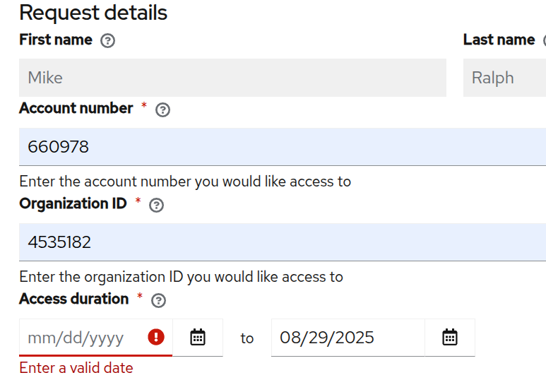Click the Organization ID label
The height and width of the screenshot is (392, 546).
click(x=73, y=204)
